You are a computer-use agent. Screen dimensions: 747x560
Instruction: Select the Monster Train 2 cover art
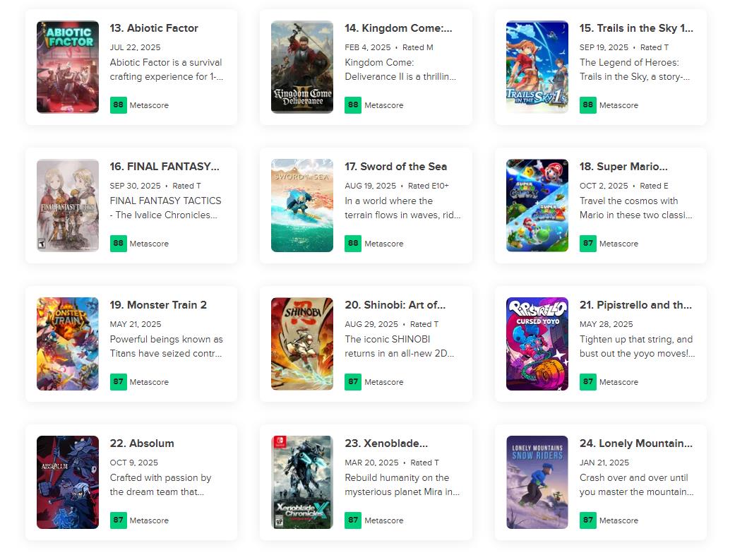click(x=68, y=344)
